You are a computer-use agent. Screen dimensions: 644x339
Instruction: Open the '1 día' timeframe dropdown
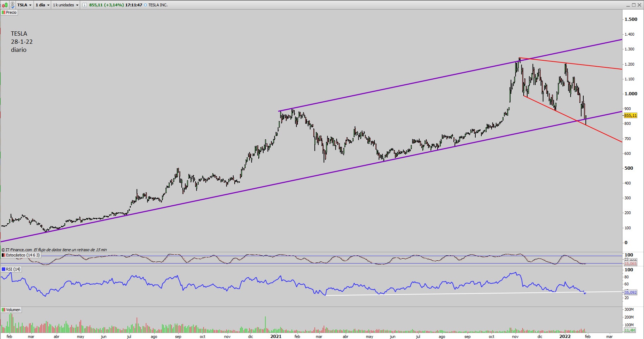tap(42, 5)
